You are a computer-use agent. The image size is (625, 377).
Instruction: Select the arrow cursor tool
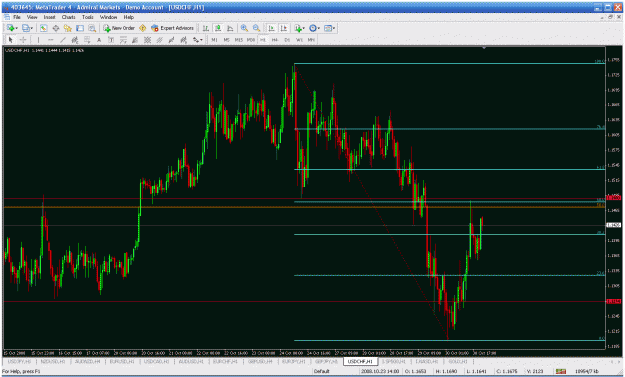pyautogui.click(x=11, y=40)
